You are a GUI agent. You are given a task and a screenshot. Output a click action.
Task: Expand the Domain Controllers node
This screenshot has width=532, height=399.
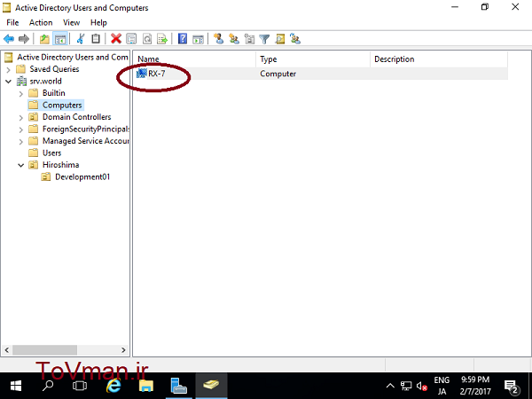coord(21,118)
